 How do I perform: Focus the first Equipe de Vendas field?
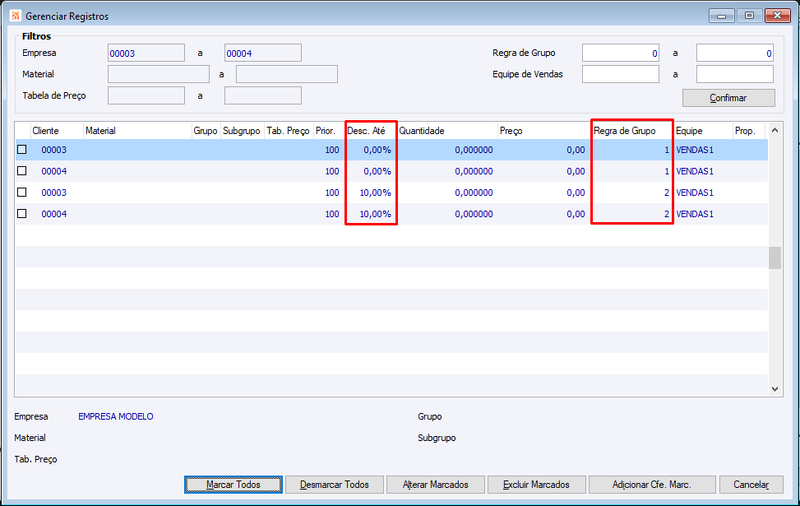click(620, 74)
